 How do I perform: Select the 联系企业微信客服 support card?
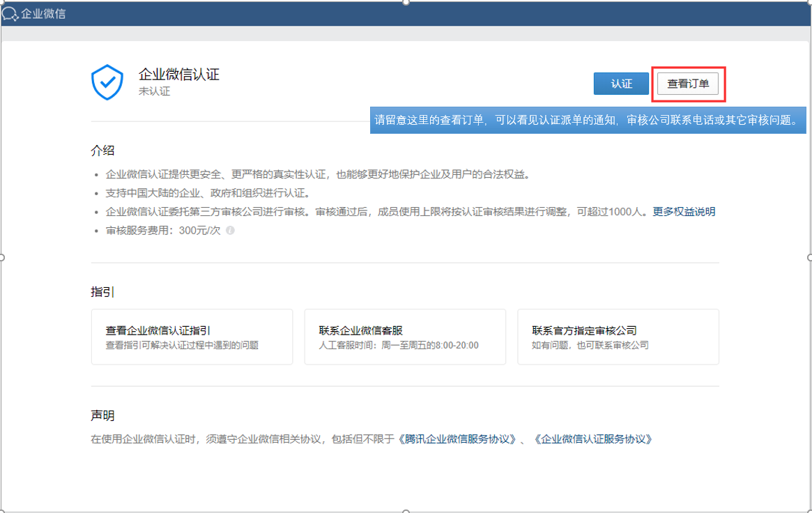coord(404,337)
